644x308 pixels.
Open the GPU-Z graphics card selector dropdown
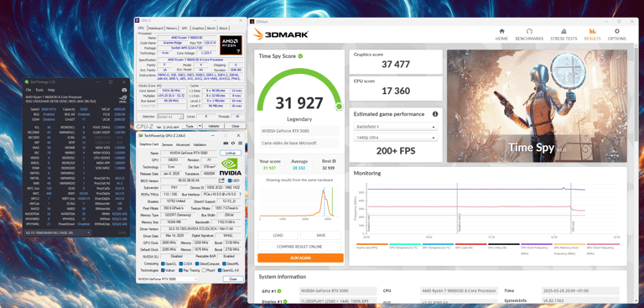[x=168, y=279]
